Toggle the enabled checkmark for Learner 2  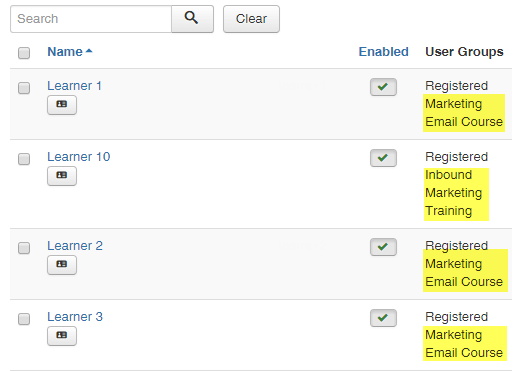click(383, 247)
